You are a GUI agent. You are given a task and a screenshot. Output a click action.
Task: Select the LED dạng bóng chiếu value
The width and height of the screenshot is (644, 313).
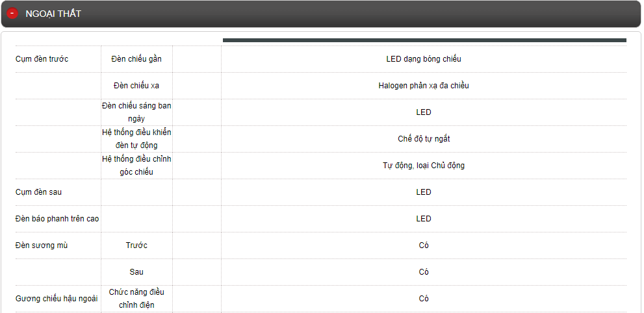[423, 59]
